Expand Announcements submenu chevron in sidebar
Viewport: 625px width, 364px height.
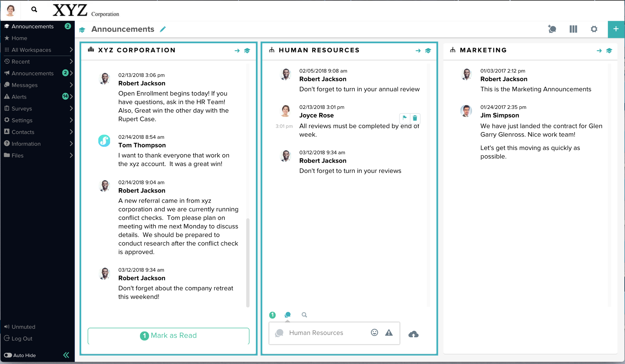(x=71, y=73)
